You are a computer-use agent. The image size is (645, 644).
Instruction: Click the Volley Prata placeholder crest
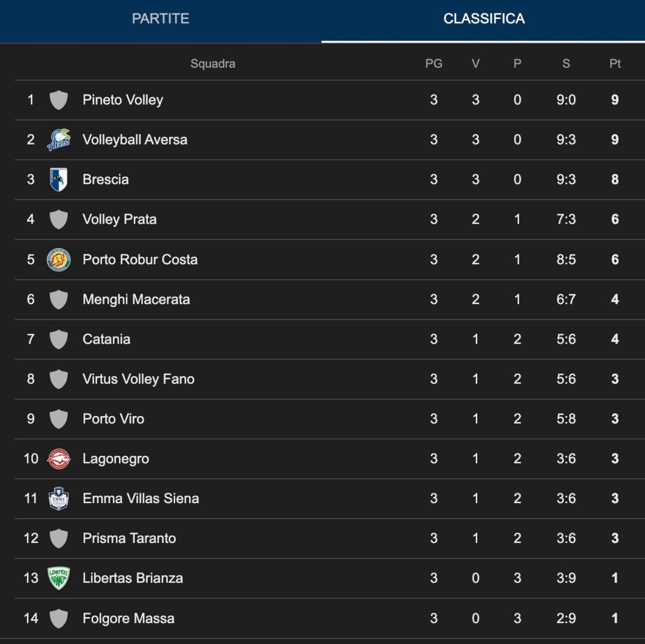coord(59,219)
